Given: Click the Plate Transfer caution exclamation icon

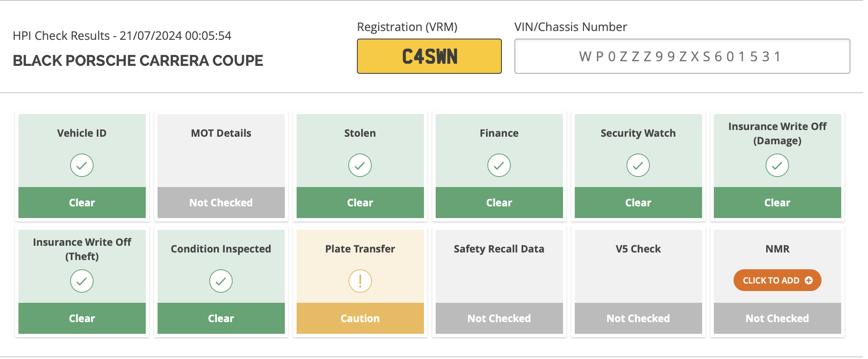Looking at the screenshot, I should click(360, 281).
